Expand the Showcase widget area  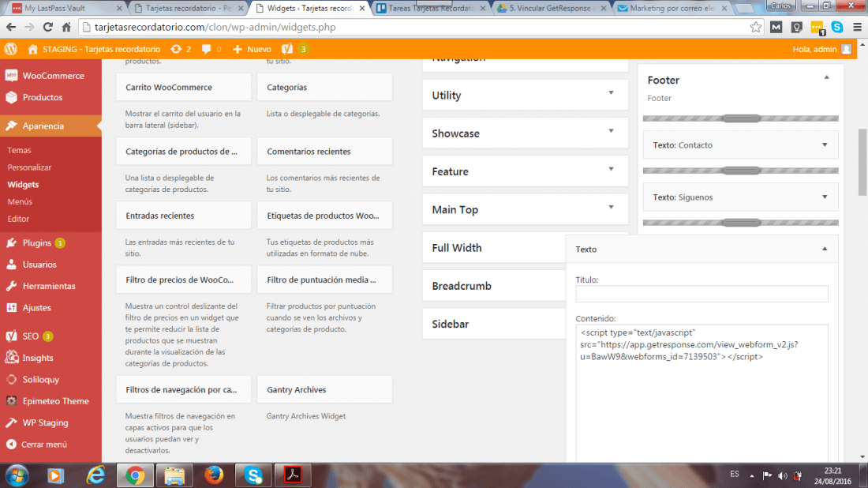pyautogui.click(x=611, y=131)
